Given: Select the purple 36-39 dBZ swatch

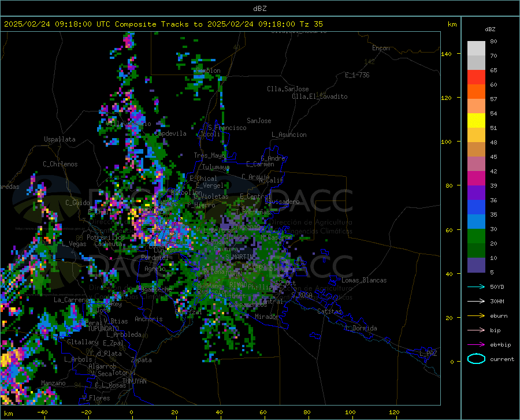Looking at the screenshot, I should [x=476, y=193].
